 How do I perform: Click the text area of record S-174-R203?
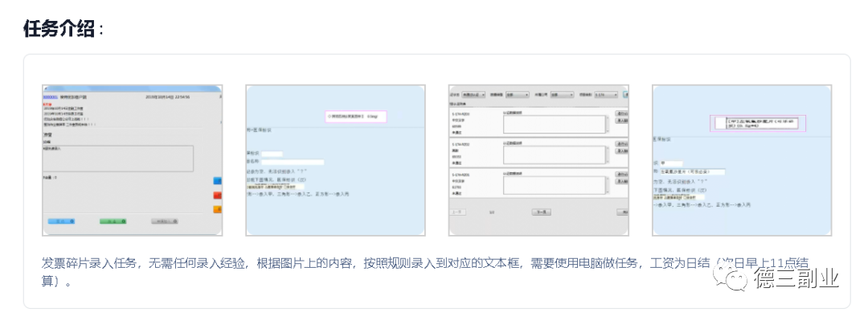coord(555,124)
